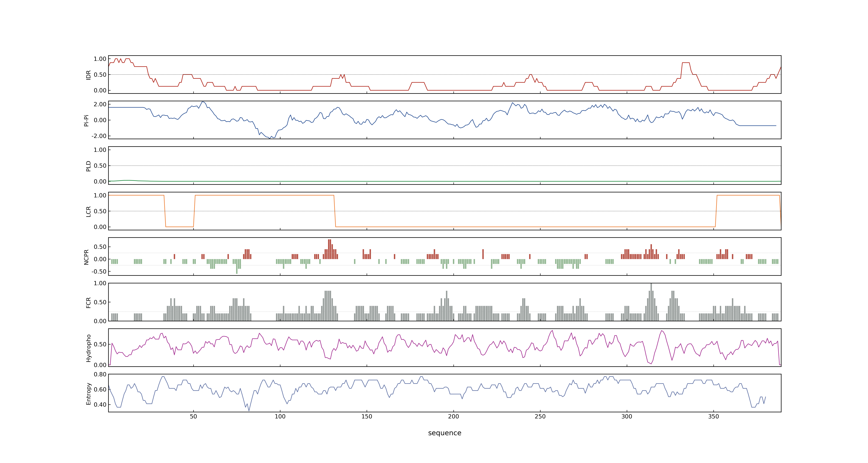Click the FCR axis label

pyautogui.click(x=88, y=303)
